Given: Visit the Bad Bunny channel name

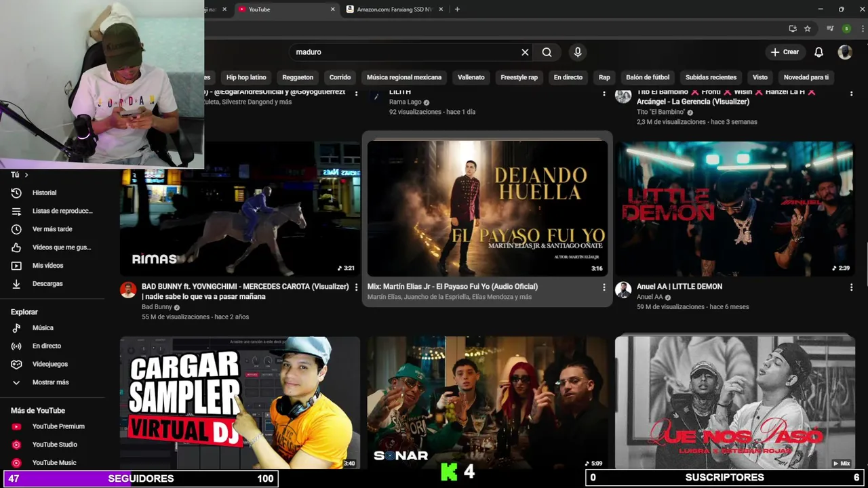Looking at the screenshot, I should tap(157, 307).
